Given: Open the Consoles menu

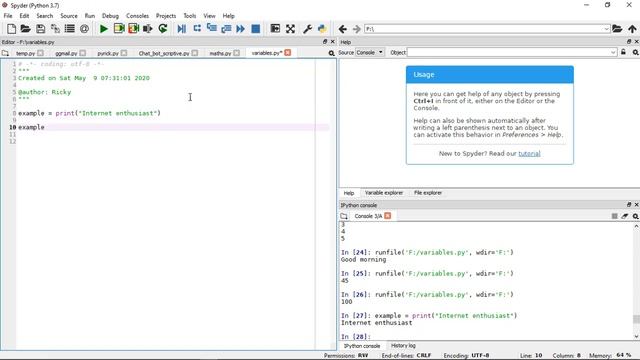Looking at the screenshot, I should [x=138, y=16].
